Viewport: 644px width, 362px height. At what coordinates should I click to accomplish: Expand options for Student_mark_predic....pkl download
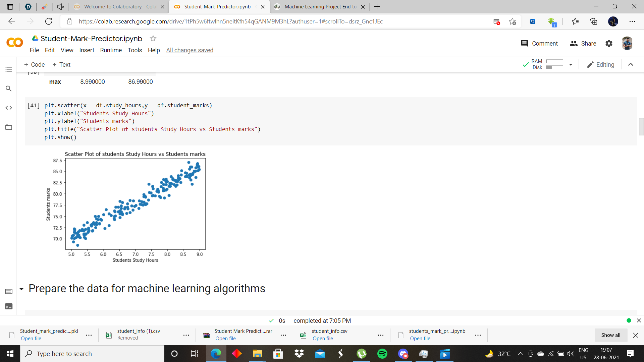click(89, 335)
